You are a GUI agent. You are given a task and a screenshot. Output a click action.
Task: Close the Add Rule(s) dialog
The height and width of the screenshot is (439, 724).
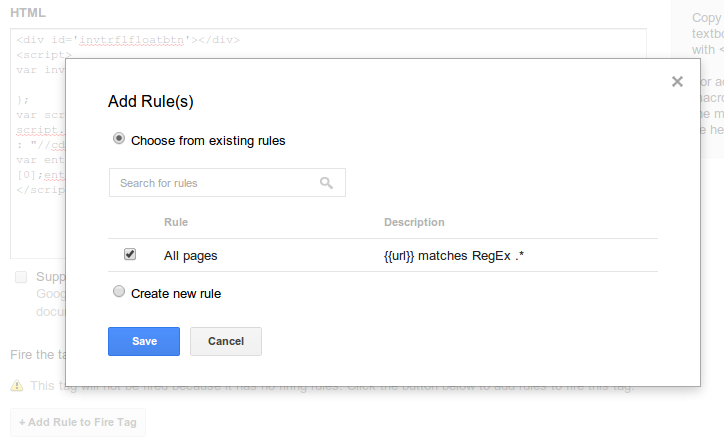pyautogui.click(x=677, y=82)
